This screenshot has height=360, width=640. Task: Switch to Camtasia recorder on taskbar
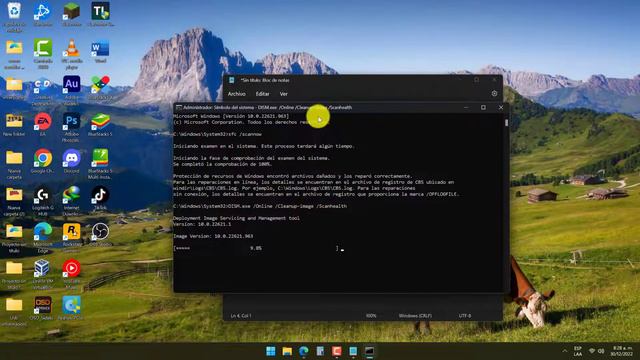[x=337, y=351]
